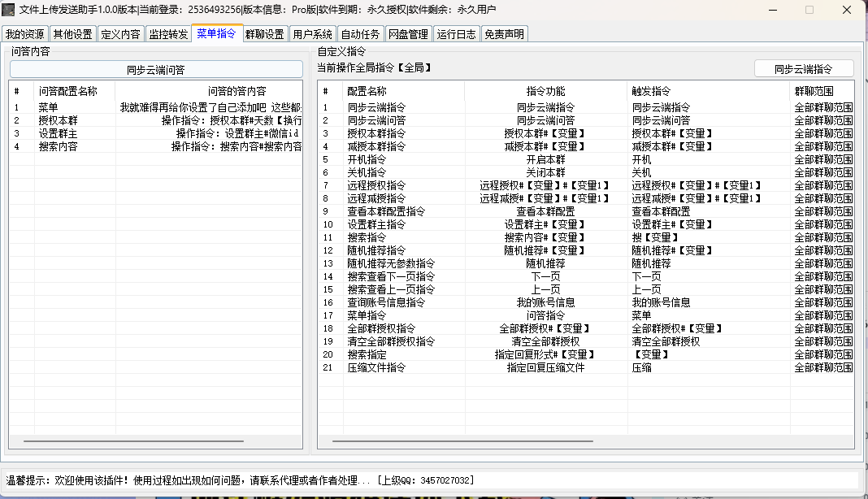Open the 免责声明 tab
The image size is (868, 499).
(x=504, y=34)
